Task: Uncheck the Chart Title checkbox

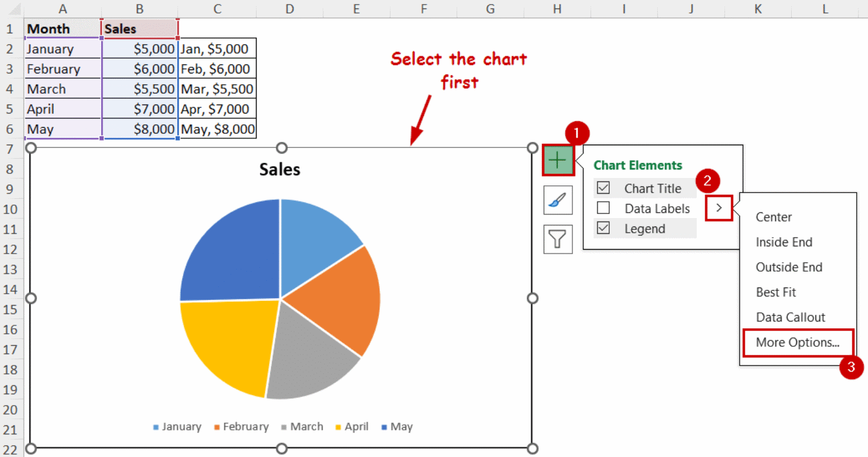Action: pos(604,188)
